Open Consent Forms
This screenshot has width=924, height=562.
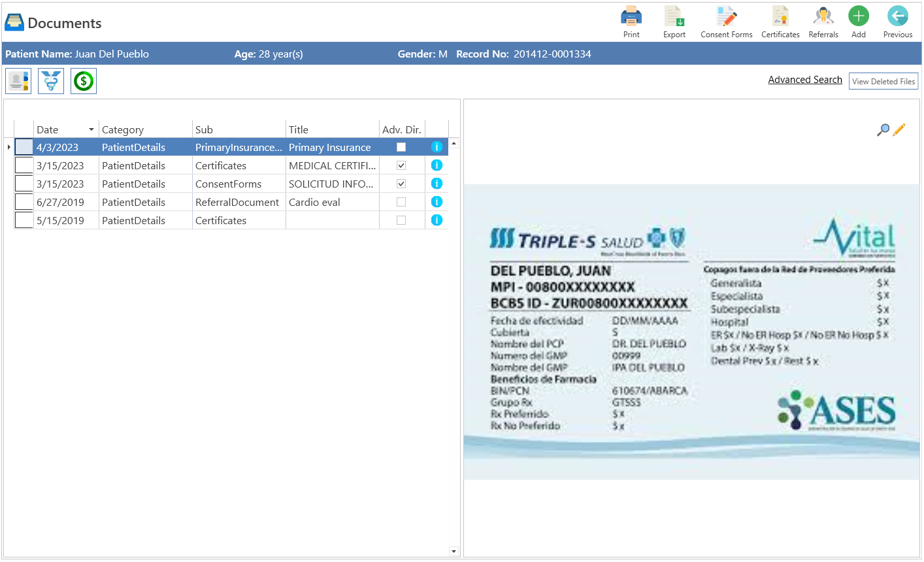[726, 22]
